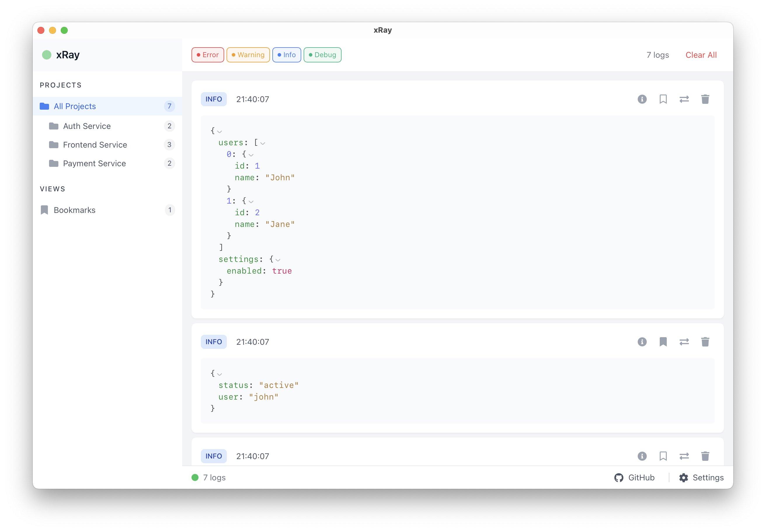Click the INFO badge on status active log
Screen dimensions: 766x532
(x=213, y=342)
